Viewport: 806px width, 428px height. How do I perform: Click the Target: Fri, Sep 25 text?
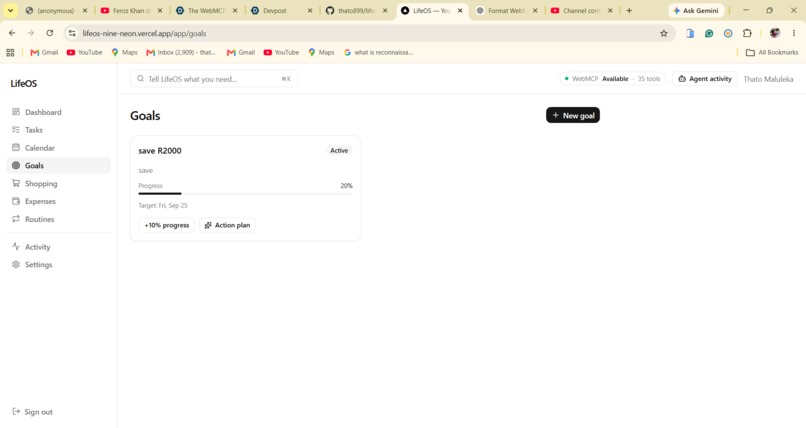163,206
